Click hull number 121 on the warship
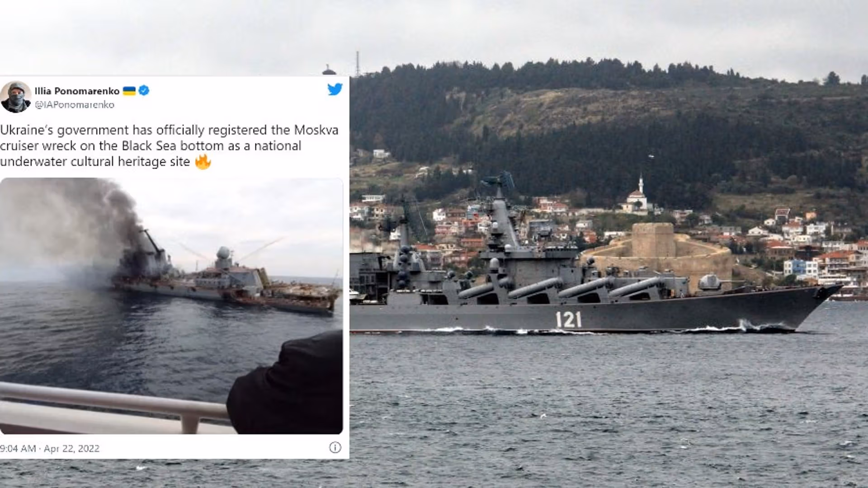The image size is (868, 488). pos(569,319)
